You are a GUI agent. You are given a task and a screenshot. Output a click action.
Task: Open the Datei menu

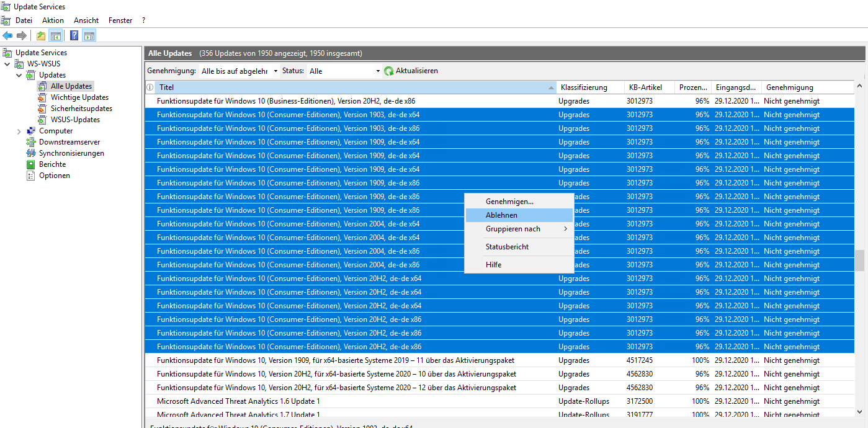click(24, 20)
